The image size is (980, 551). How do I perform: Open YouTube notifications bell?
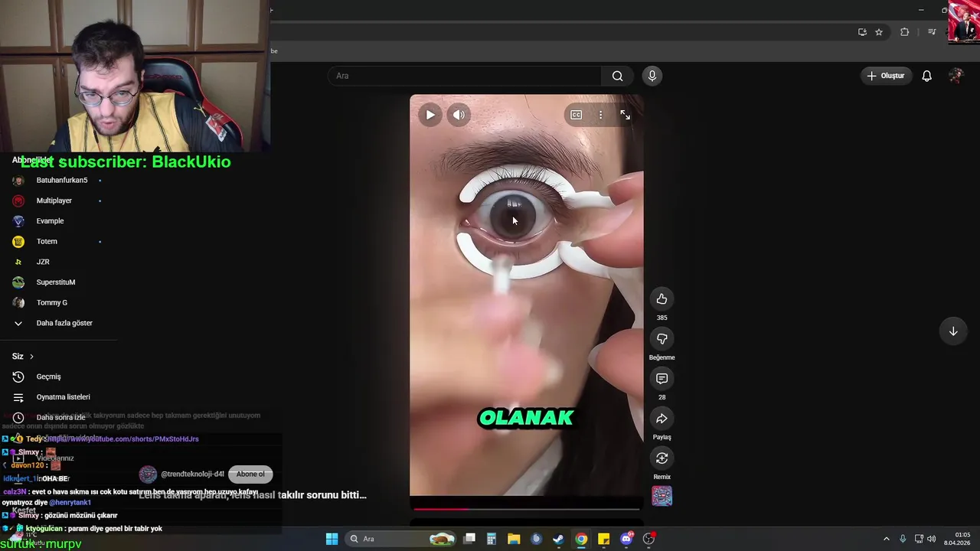(x=926, y=76)
